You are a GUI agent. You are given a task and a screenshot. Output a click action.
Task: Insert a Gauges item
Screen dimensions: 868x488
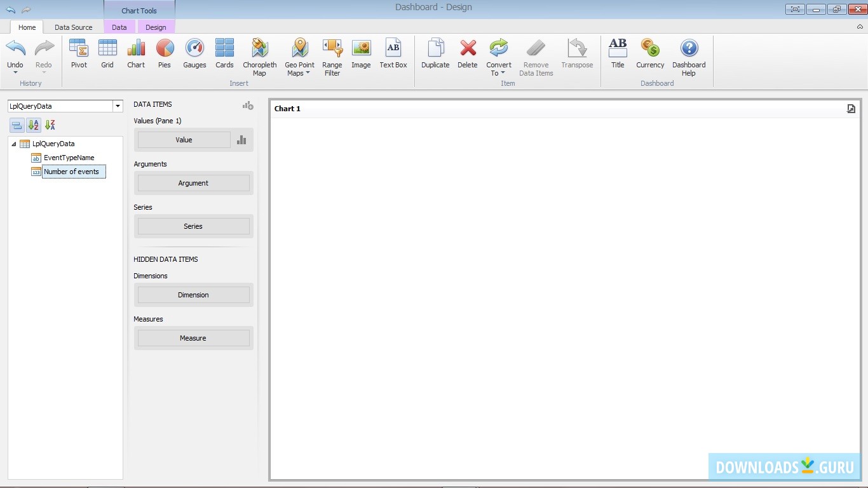tap(194, 53)
